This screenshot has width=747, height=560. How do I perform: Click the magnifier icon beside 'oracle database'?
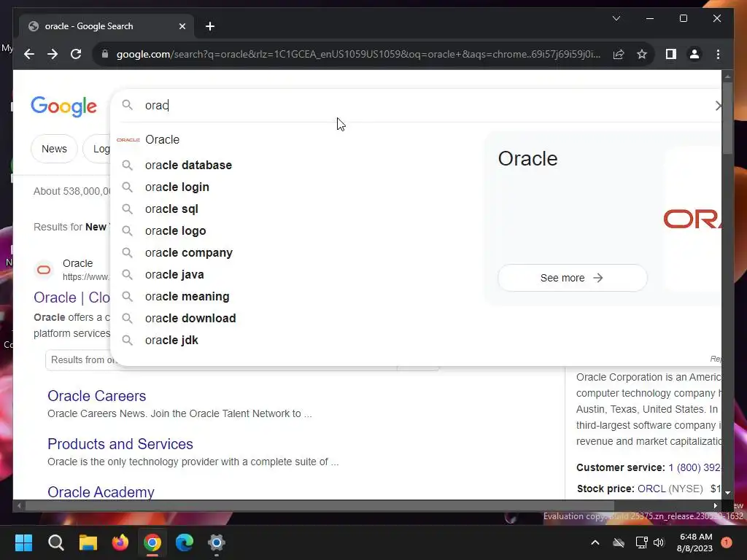127,166
